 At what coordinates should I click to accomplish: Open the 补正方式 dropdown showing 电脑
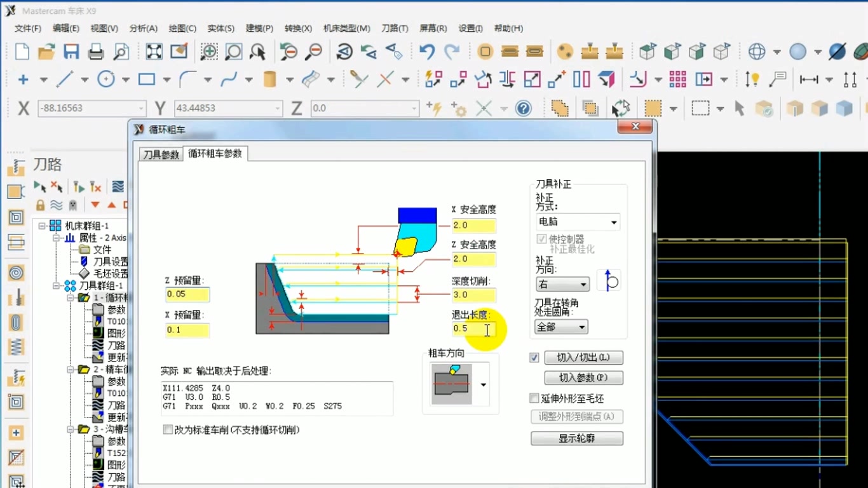point(578,222)
